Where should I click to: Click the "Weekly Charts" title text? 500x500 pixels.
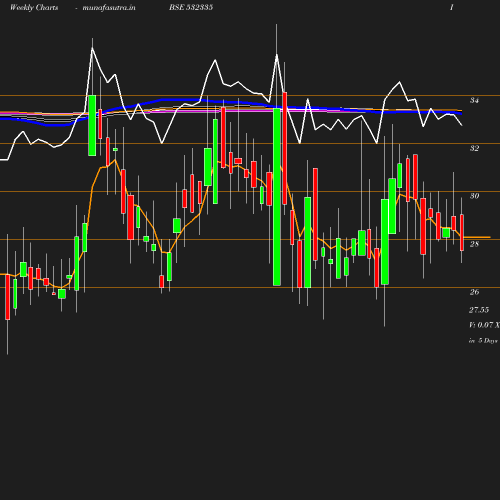click(34, 7)
